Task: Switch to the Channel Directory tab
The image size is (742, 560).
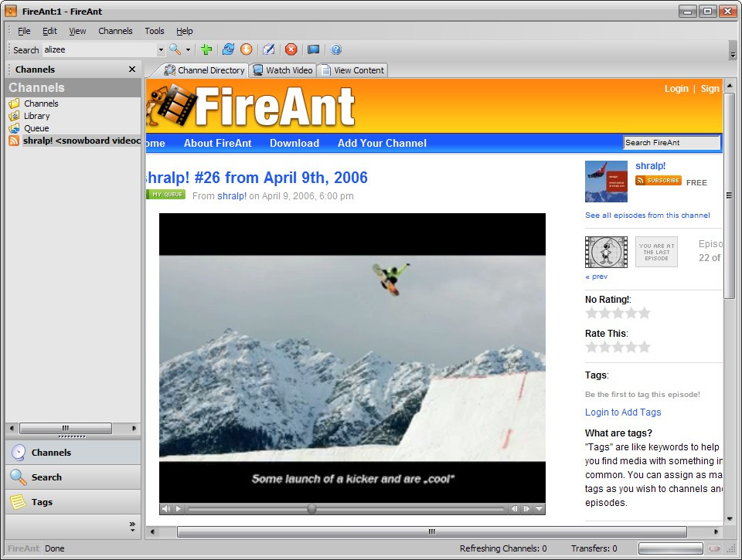Action: click(x=204, y=70)
